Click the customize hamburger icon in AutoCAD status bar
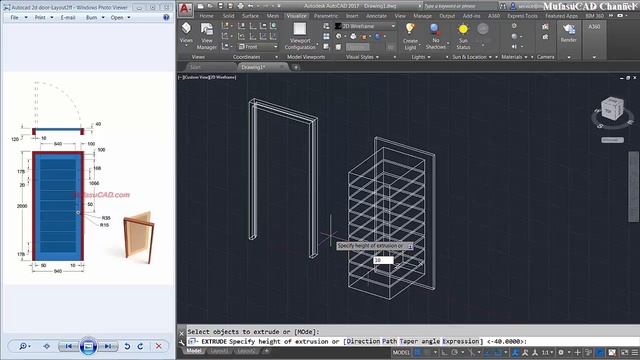Viewport: 640px width, 360px height. pos(635,352)
